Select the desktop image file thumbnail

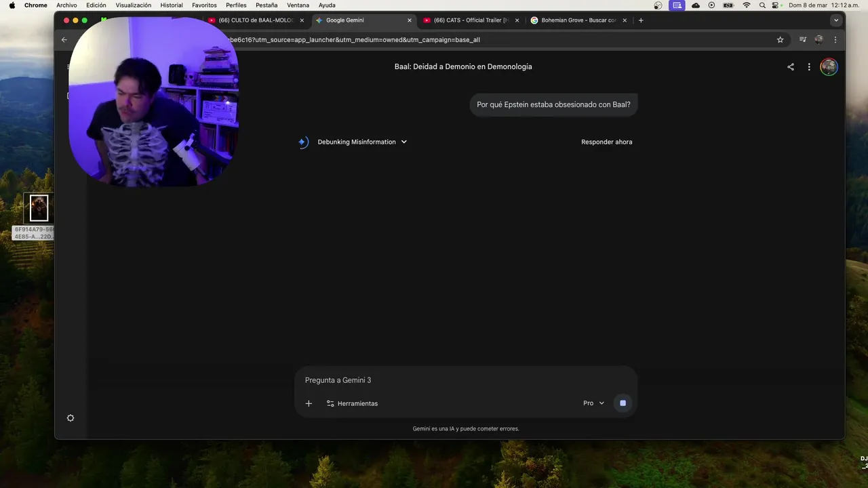point(39,208)
